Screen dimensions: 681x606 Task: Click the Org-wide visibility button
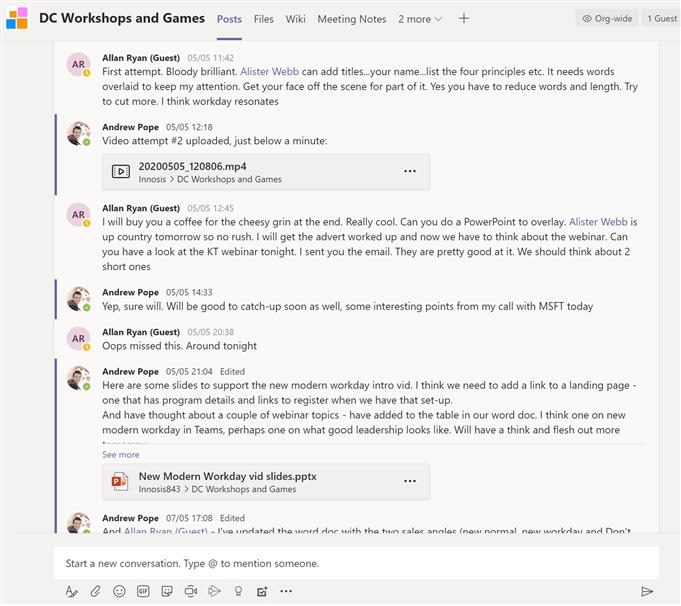coord(607,18)
